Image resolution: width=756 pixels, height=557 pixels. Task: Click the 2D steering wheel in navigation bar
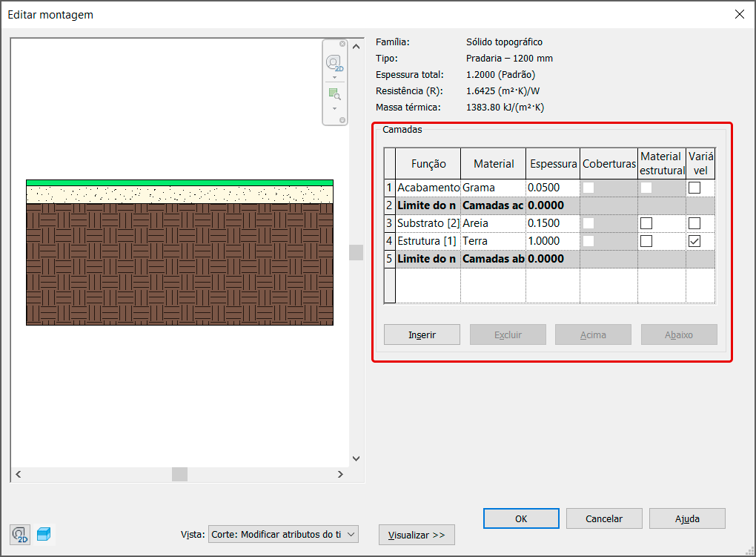coord(334,62)
